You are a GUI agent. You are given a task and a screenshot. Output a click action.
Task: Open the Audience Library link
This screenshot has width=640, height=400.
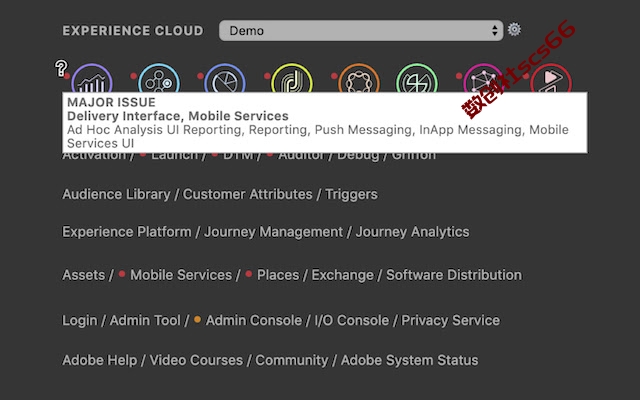tap(116, 194)
